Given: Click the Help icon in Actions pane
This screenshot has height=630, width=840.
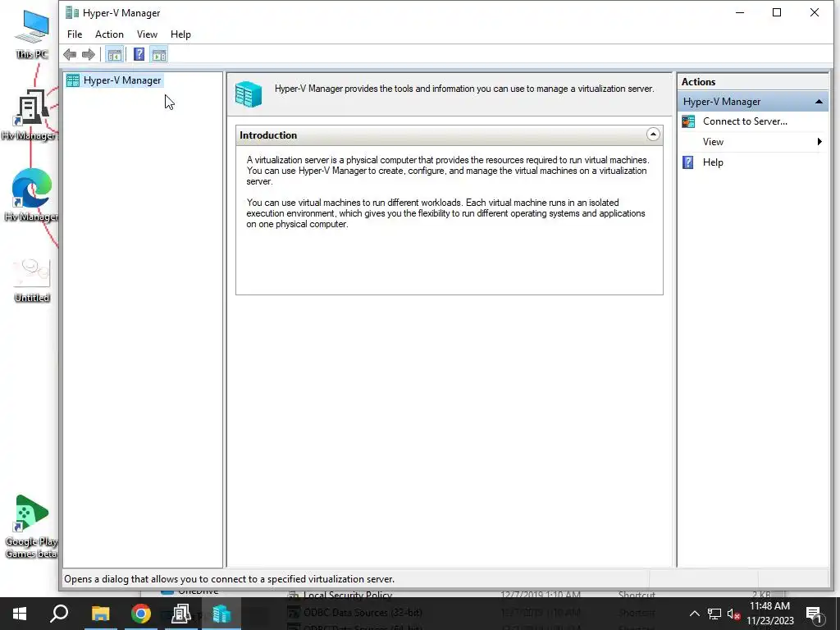Looking at the screenshot, I should coord(688,162).
